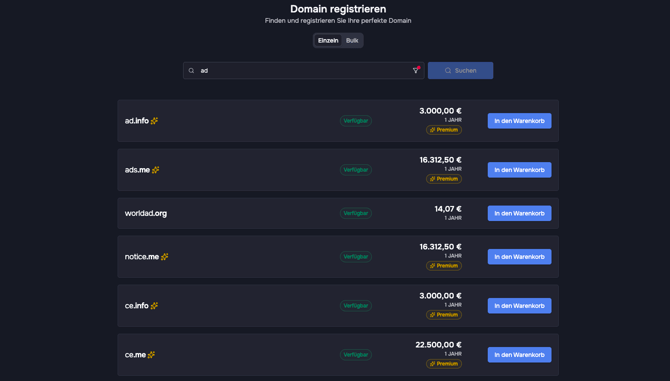Viewport: 670px width, 381px height.
Task: Select the domain name worldad.org
Action: [x=146, y=213]
